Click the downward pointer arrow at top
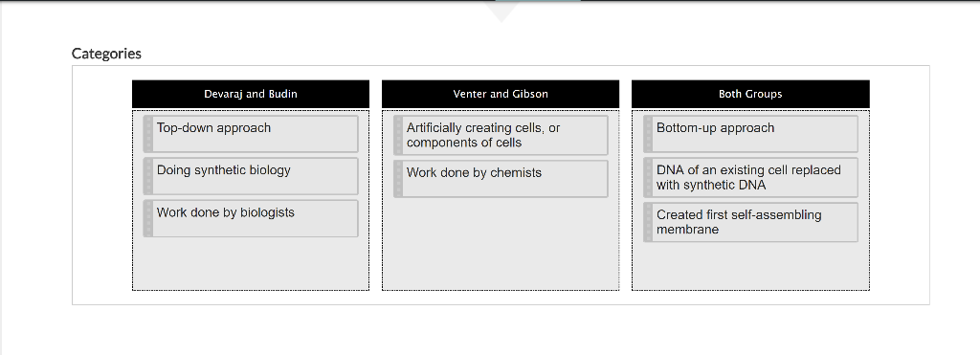The height and width of the screenshot is (355, 980). [x=501, y=11]
